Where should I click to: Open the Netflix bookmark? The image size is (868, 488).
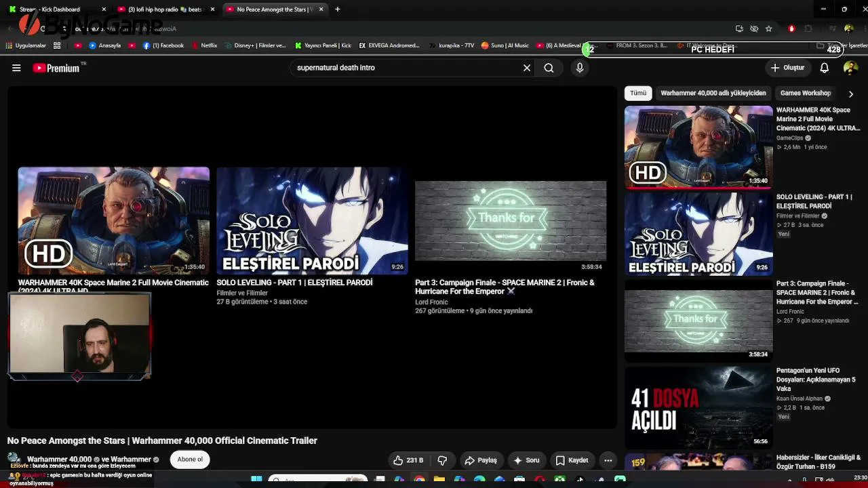(x=205, y=45)
